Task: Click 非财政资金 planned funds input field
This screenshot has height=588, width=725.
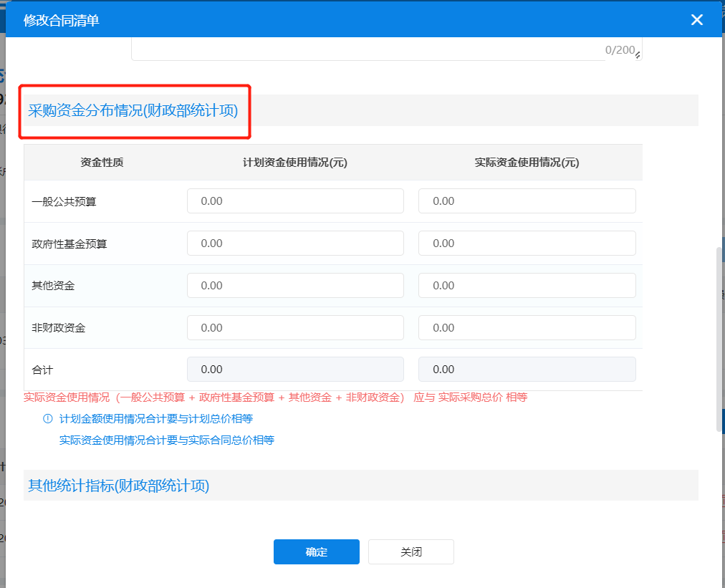Action: (x=295, y=328)
